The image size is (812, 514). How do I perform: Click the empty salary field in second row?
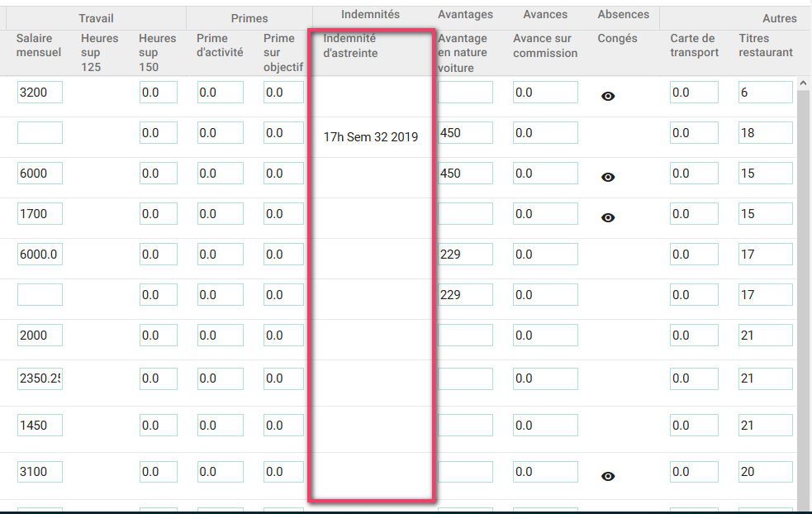coord(40,133)
